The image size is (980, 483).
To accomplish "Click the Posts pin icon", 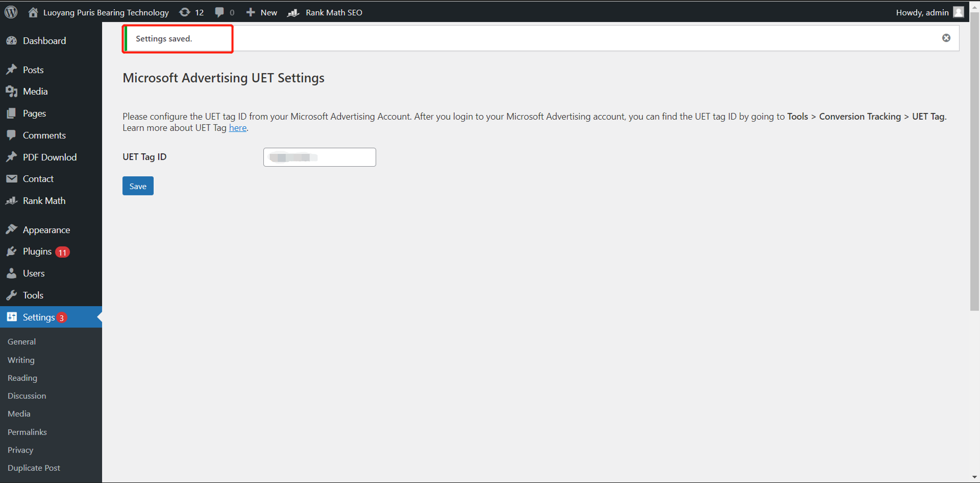I will (x=11, y=70).
